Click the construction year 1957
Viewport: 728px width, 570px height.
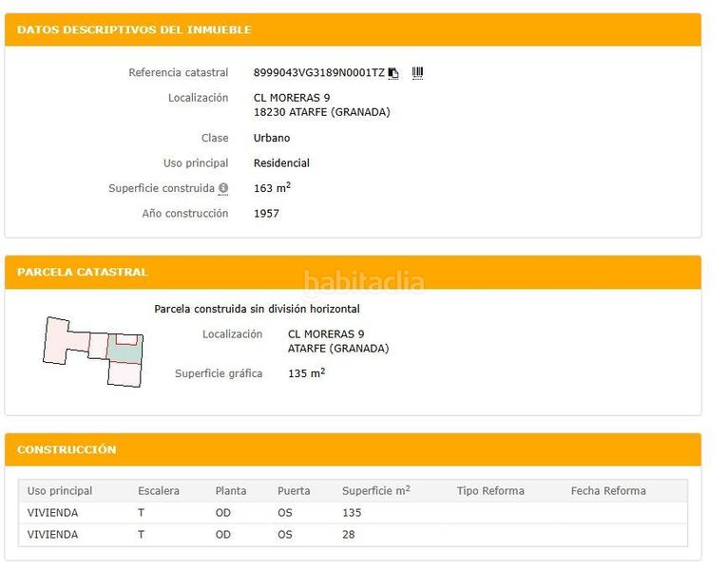[266, 214]
